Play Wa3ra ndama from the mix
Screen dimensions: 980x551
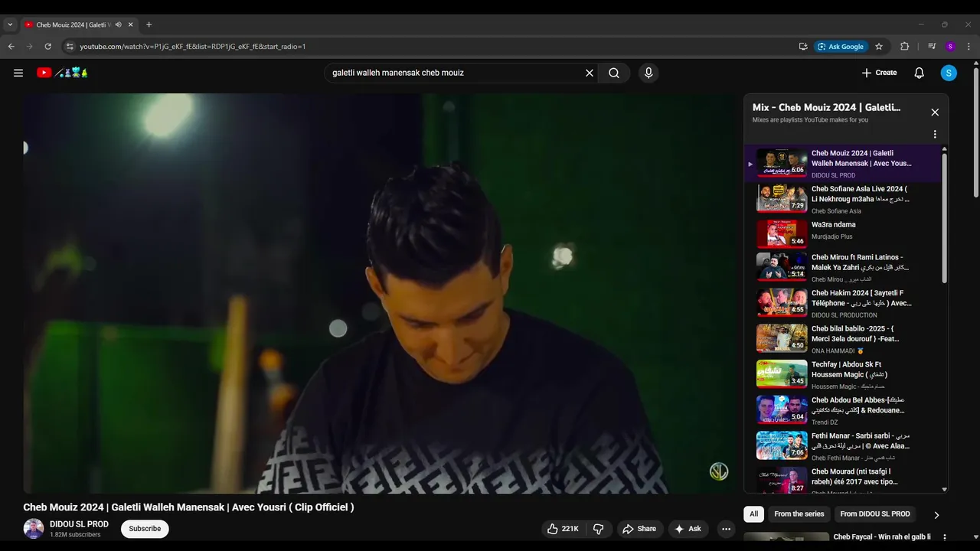point(842,234)
